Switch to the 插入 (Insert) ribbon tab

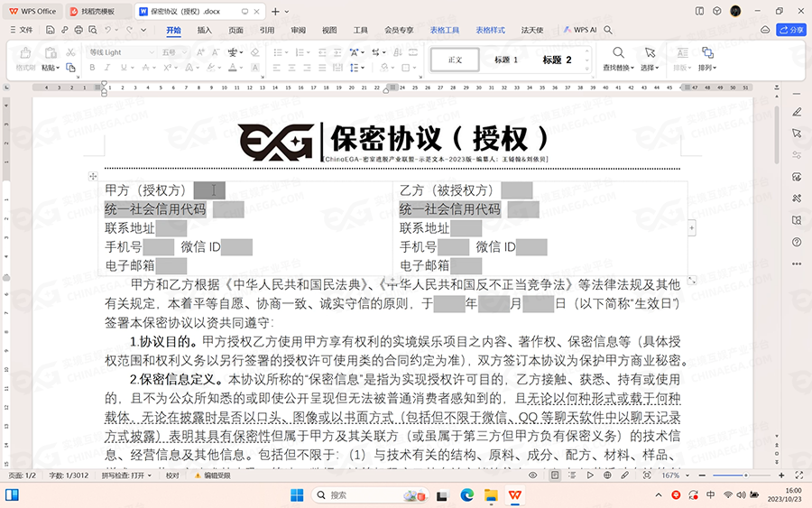[x=205, y=30]
